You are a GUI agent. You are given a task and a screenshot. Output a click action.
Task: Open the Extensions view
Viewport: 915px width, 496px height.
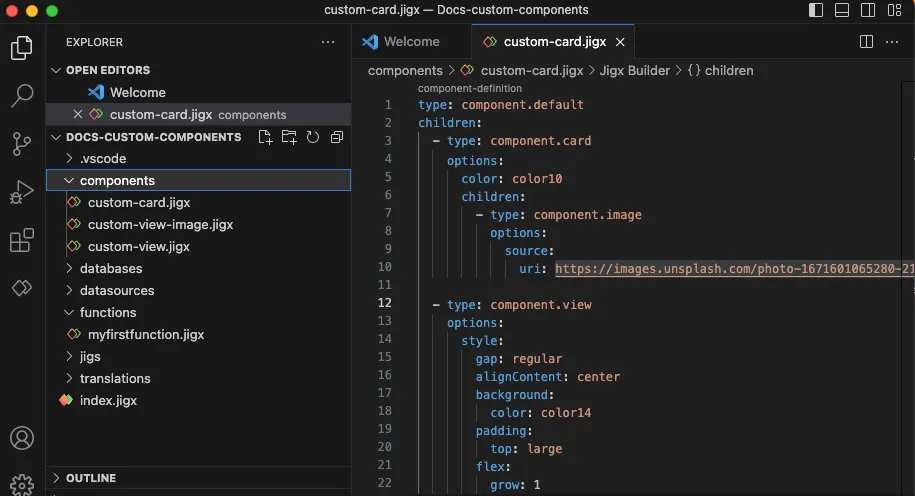(x=22, y=240)
